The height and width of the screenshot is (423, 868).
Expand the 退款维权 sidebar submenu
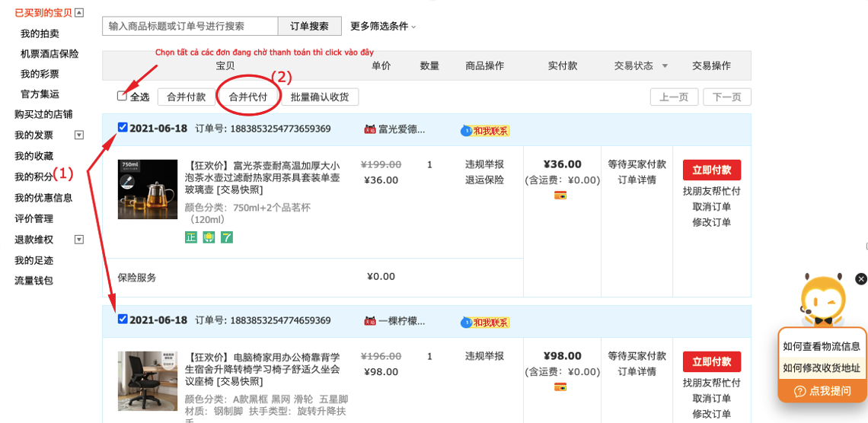[78, 240]
